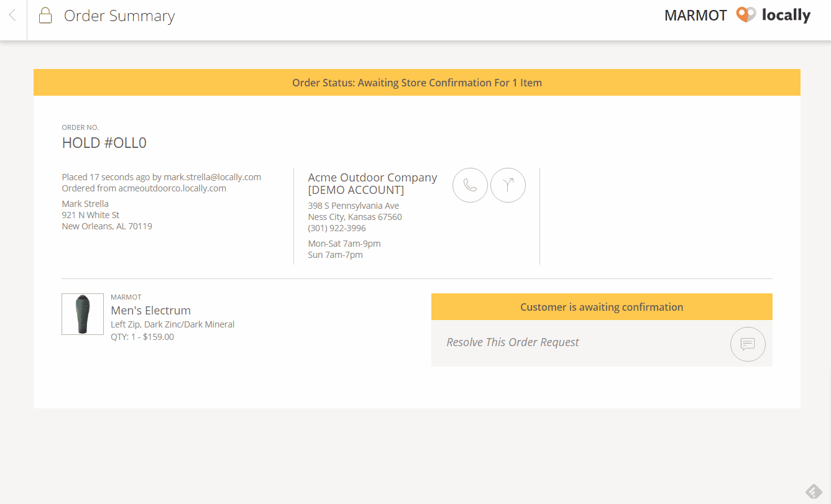Click the Mon-Sat 7am-9pm hours line
This screenshot has height=504, width=831.
pos(344,244)
